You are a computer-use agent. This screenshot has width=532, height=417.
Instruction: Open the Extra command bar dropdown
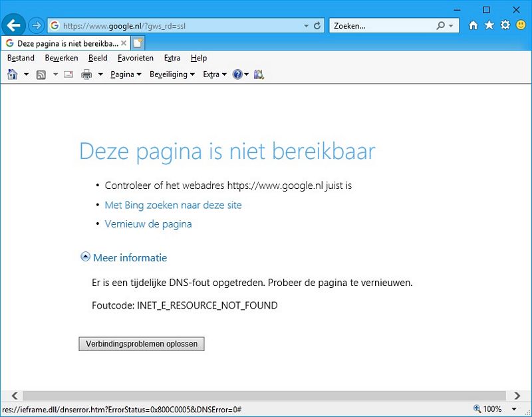(x=214, y=74)
